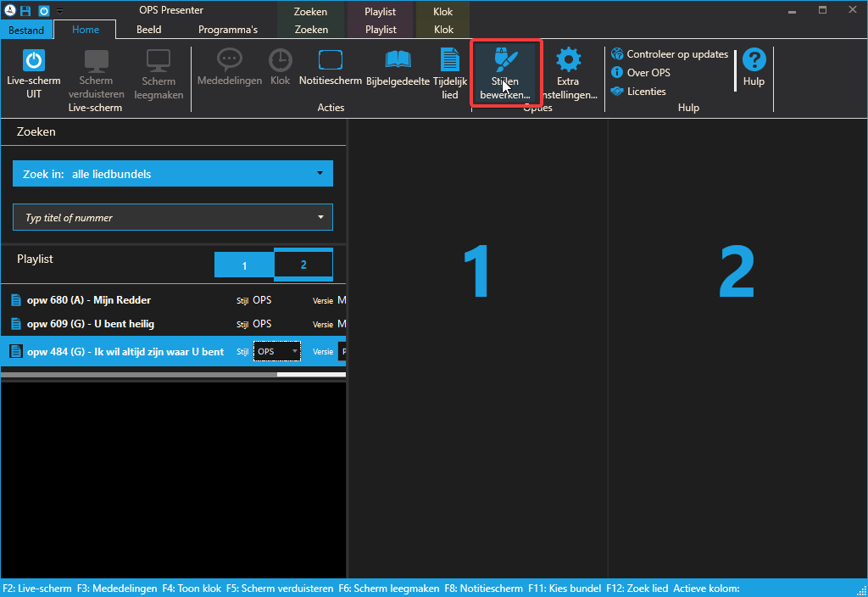Open Licenties
The width and height of the screenshot is (868, 597).
pos(638,92)
